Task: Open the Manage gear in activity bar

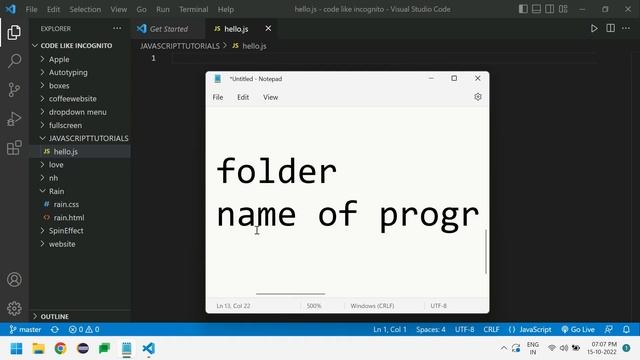Action: (14, 308)
